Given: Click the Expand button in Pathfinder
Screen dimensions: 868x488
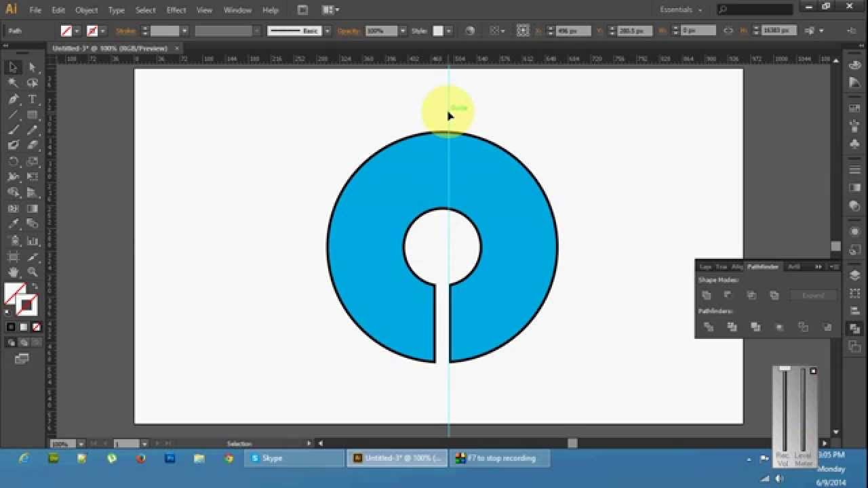Looking at the screenshot, I should tap(813, 296).
